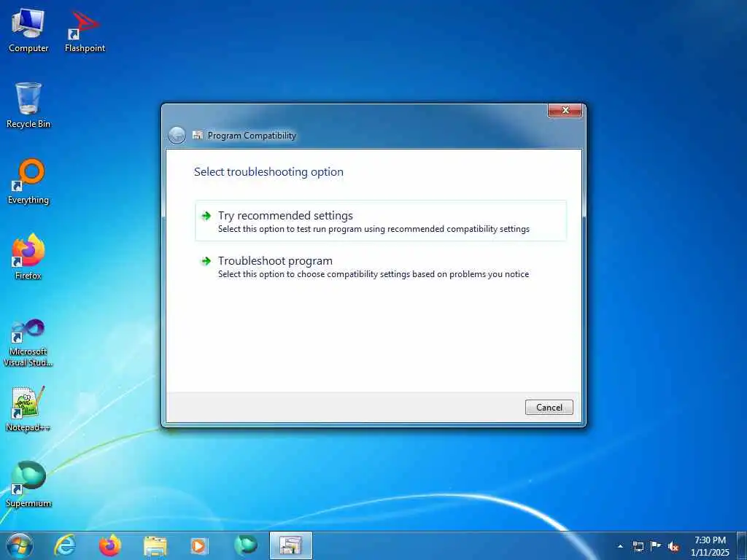
Task: Click the green arrow beside Troubleshoot program
Action: point(206,261)
